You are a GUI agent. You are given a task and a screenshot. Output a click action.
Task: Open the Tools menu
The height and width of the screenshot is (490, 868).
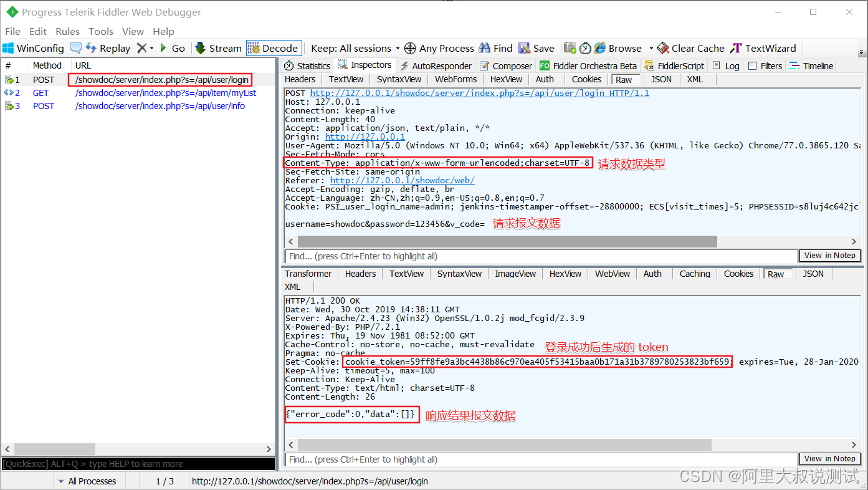[x=101, y=31]
